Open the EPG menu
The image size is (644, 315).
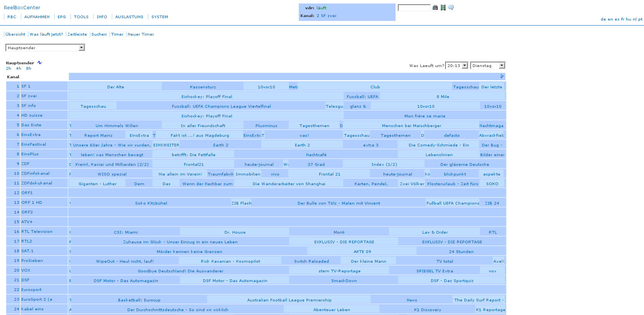click(x=62, y=17)
